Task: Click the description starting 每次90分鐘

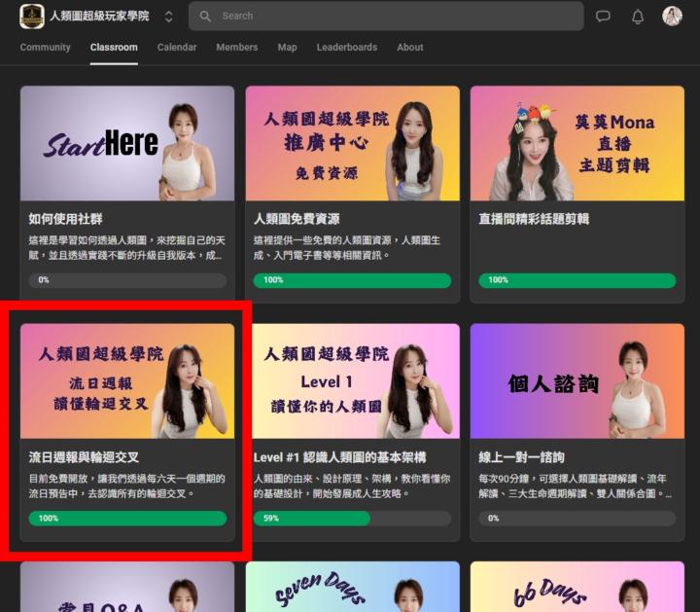Action: 575,486
